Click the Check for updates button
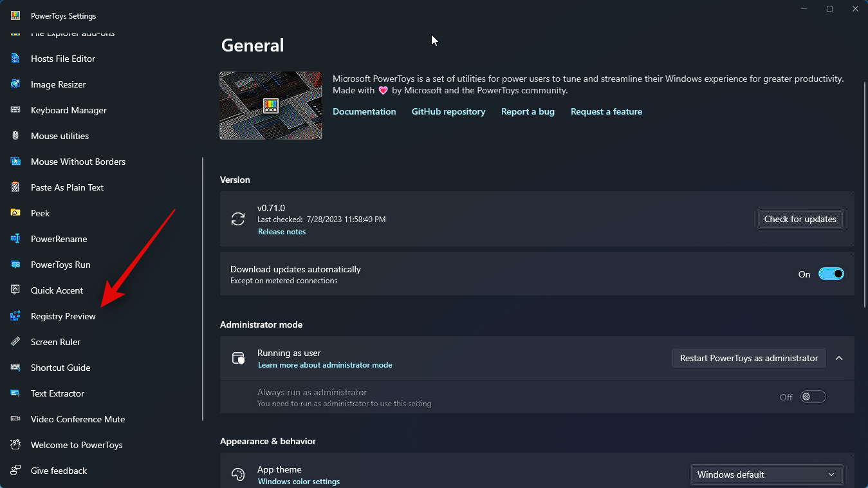The width and height of the screenshot is (868, 488). [800, 219]
